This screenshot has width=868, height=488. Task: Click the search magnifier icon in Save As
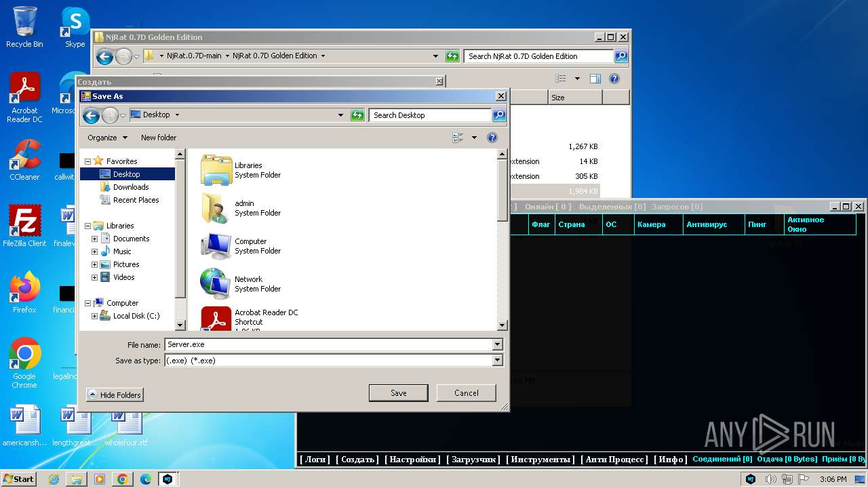coord(499,115)
